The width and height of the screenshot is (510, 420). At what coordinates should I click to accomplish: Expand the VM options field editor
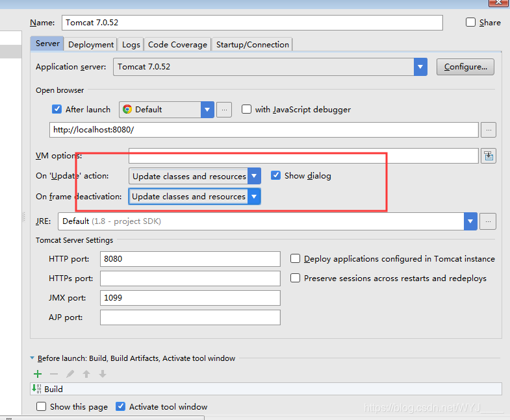[x=489, y=156]
